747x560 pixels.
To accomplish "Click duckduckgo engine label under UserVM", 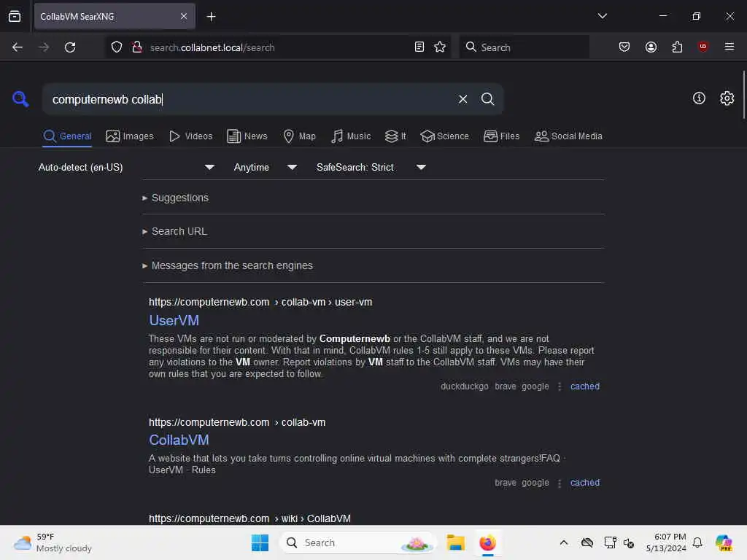I will [x=465, y=386].
